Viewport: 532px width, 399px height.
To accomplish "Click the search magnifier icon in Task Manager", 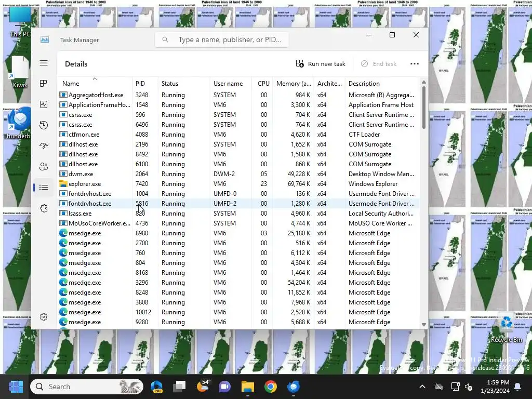I will (x=165, y=39).
